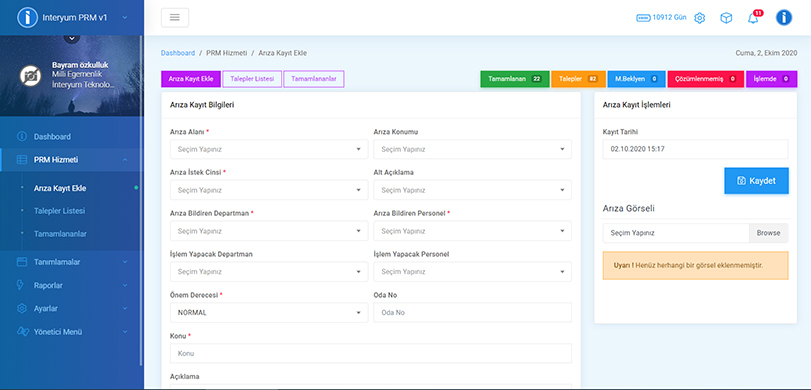This screenshot has width=811, height=390.
Task: Click the Konu input field
Action: pos(371,353)
